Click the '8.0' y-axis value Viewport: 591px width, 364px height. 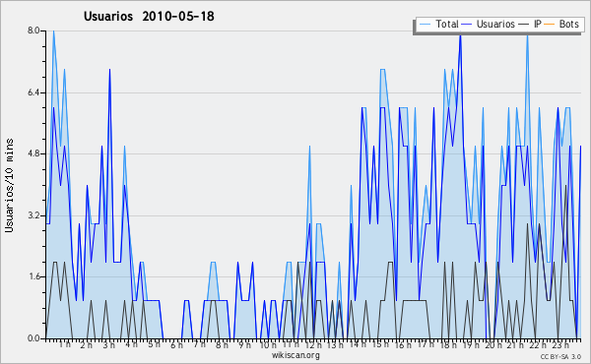point(33,30)
